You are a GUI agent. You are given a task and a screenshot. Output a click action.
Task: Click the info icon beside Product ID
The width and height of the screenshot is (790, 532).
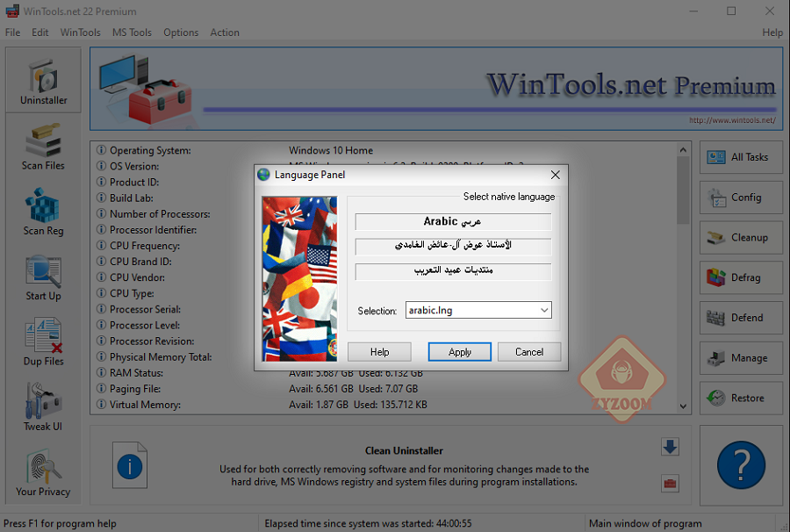[101, 182]
